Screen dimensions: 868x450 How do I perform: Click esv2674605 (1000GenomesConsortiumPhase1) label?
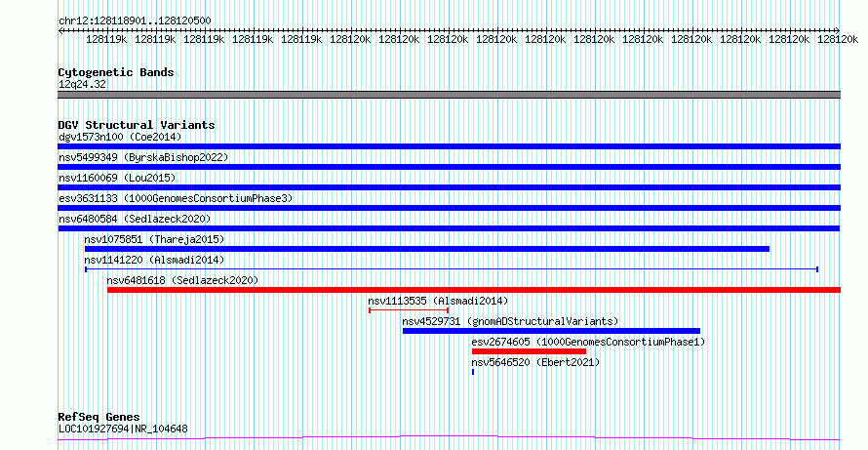click(x=588, y=342)
